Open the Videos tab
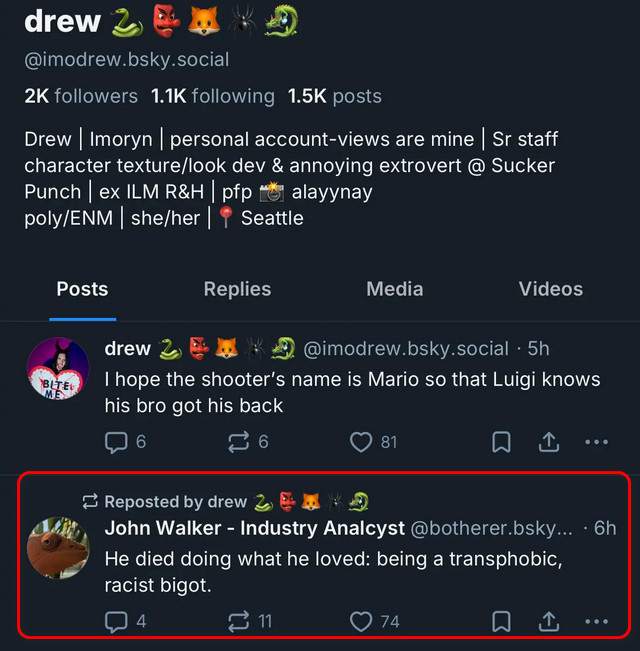Image resolution: width=640 pixels, height=651 pixels. coord(550,289)
